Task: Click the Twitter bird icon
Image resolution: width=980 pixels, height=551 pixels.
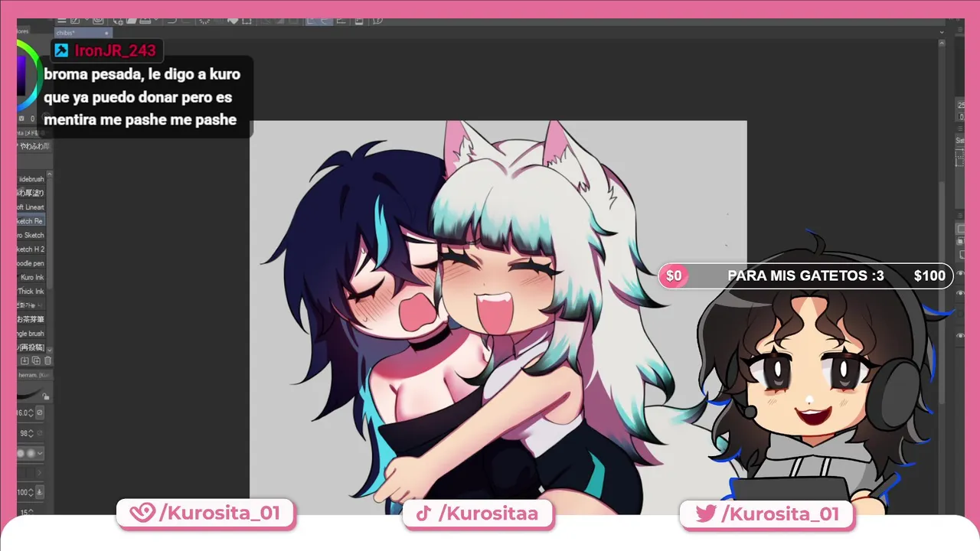Action: coord(705,514)
